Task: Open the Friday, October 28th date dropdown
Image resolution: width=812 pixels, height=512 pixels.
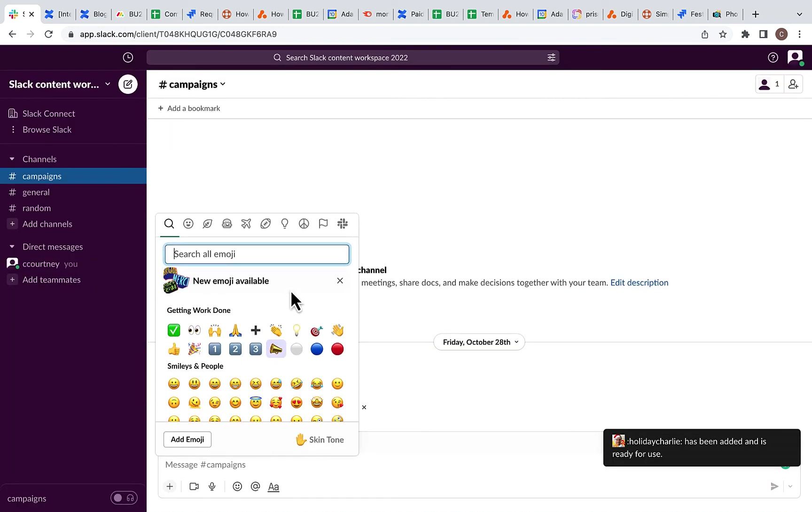Action: (x=479, y=342)
